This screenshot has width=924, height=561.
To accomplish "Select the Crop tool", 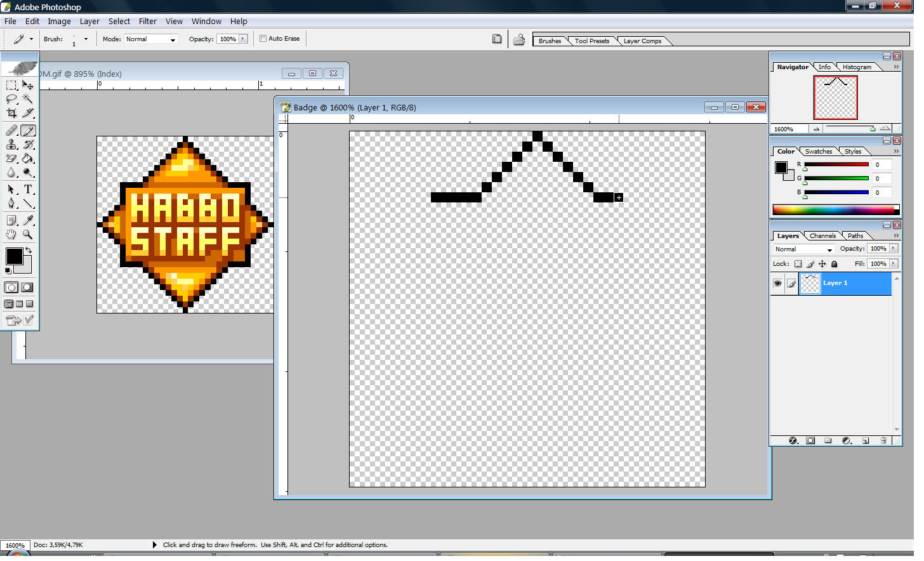I will coord(11,113).
